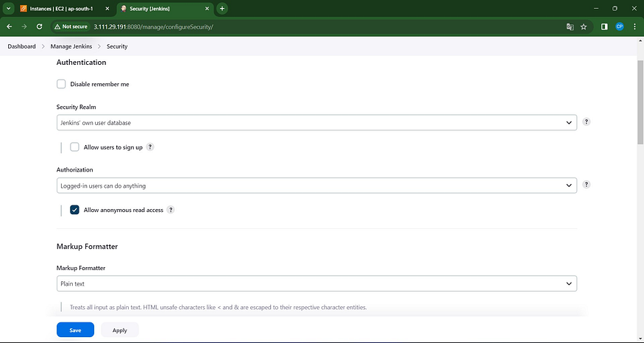
Task: Open Manage Jenkins breadcrumb
Action: click(71, 46)
